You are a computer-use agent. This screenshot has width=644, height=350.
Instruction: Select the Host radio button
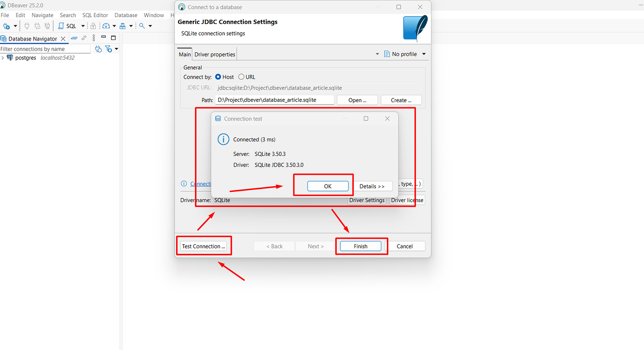(218, 77)
